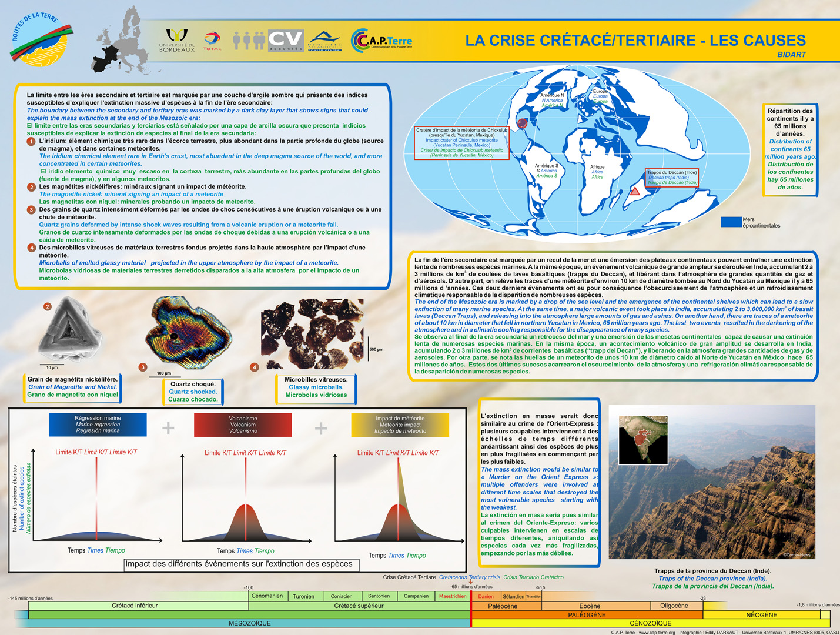Click the number 3 badge below quartz photo
The image size is (840, 635).
coord(143,367)
